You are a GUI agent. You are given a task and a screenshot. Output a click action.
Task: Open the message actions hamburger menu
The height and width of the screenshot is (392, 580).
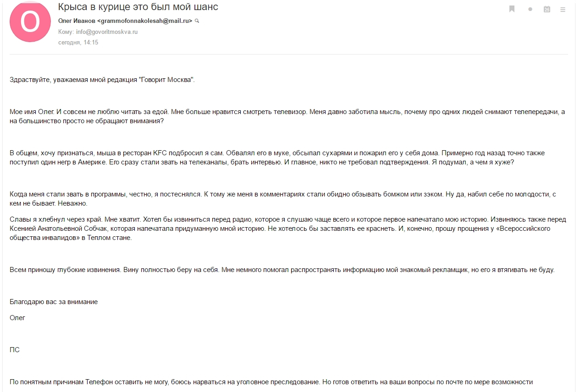[x=563, y=9]
